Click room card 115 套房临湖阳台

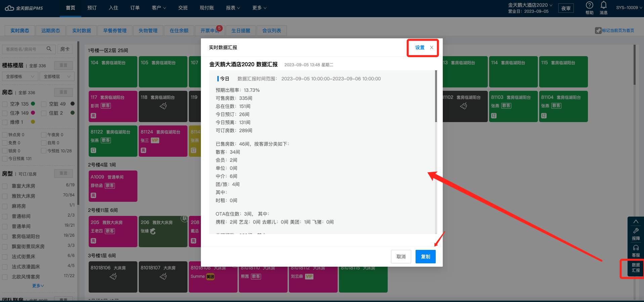[563, 72]
